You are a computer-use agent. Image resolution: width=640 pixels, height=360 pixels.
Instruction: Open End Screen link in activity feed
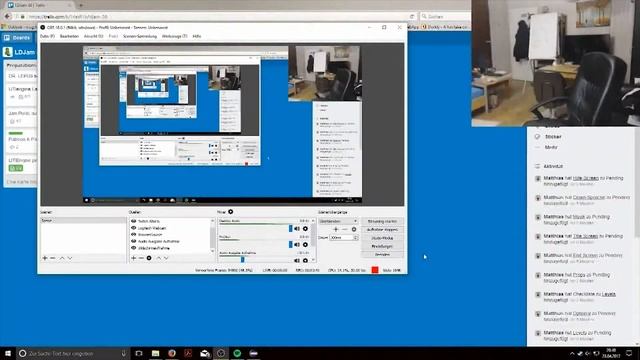coord(585,256)
